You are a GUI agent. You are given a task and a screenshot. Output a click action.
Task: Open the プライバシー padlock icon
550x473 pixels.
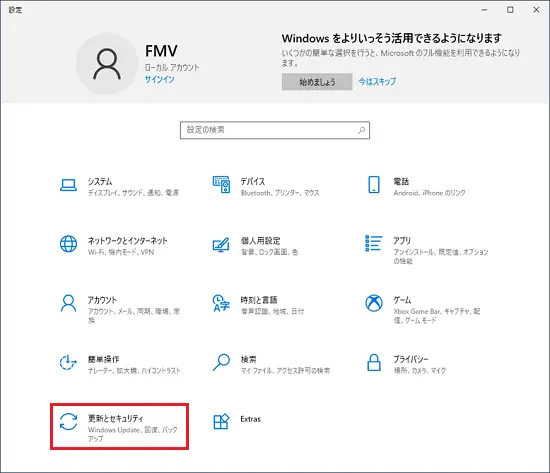(x=374, y=362)
